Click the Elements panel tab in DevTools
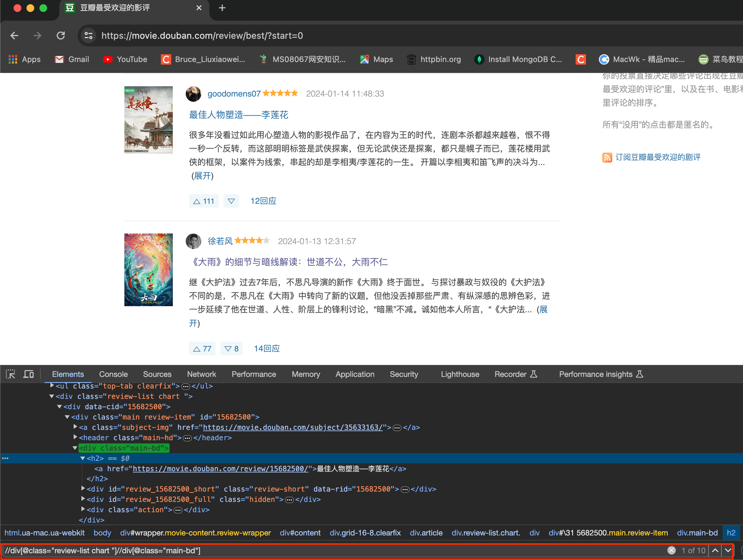 click(68, 374)
